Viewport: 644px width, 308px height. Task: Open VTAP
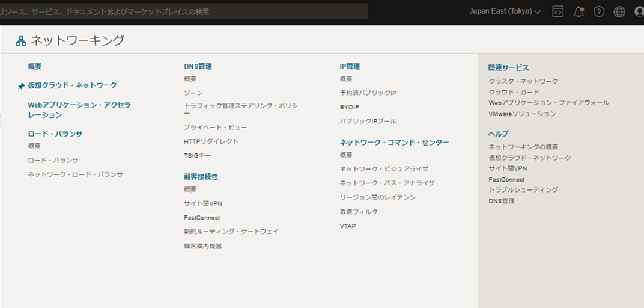click(348, 226)
